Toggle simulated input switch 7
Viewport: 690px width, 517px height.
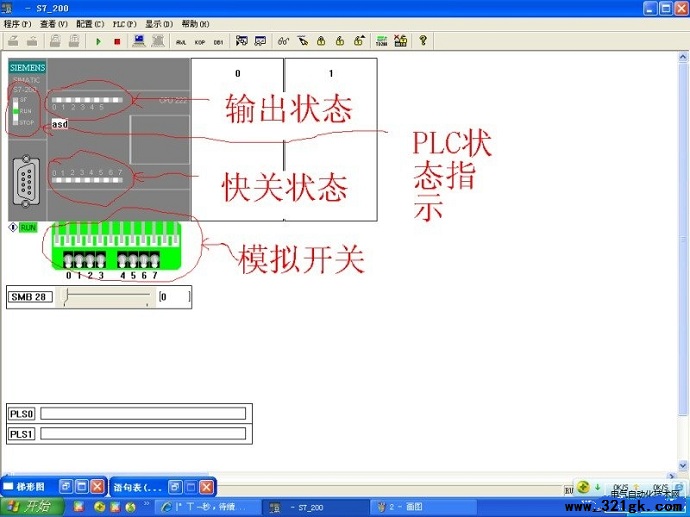pos(154,260)
